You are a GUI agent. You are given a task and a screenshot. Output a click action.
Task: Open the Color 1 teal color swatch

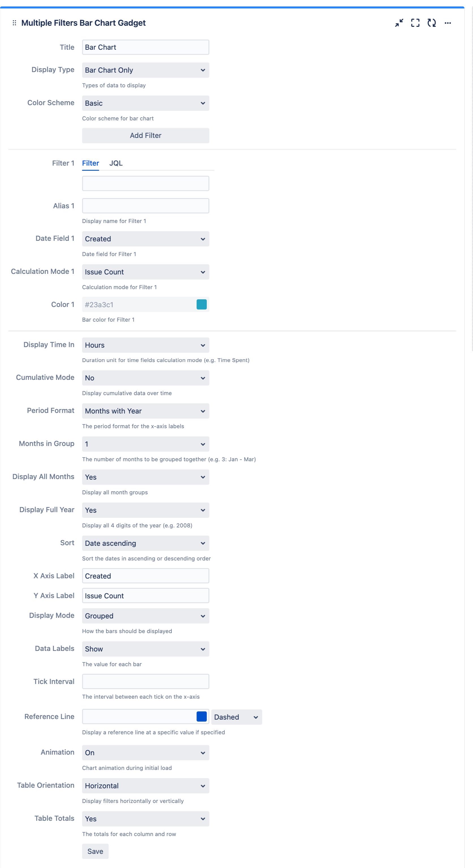201,304
